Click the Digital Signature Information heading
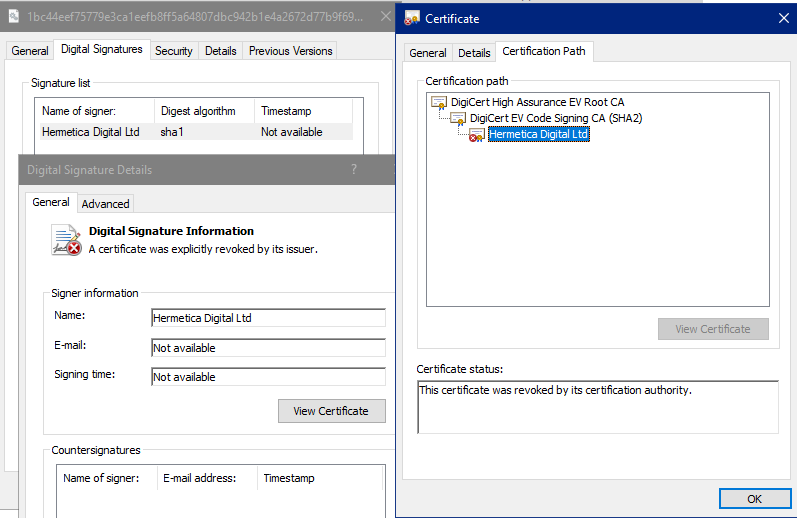Screen dimensions: 797x518 pyautogui.click(x=171, y=231)
